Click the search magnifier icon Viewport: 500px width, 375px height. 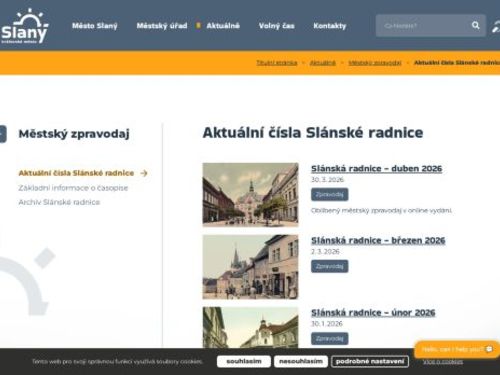click(476, 25)
